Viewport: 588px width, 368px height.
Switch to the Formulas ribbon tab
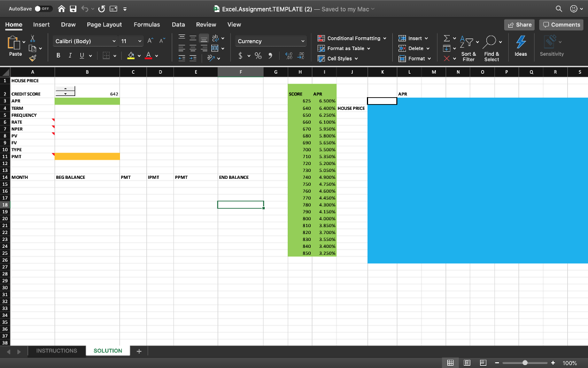coord(146,24)
